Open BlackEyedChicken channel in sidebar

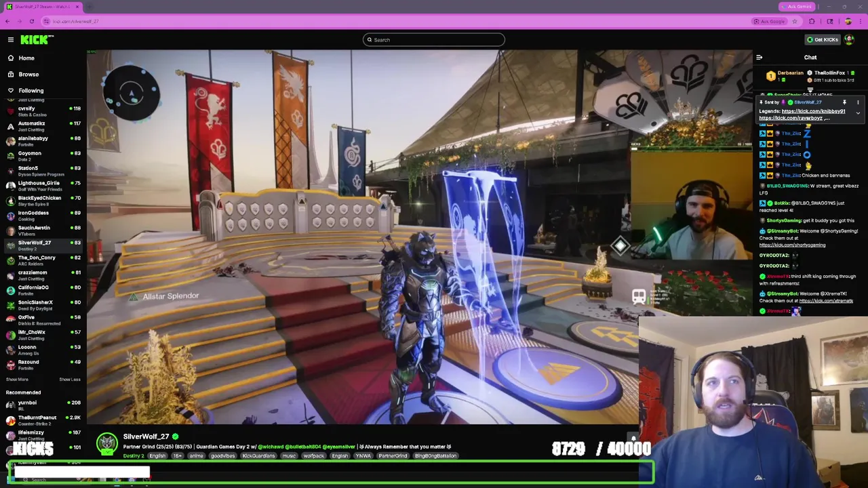42,201
